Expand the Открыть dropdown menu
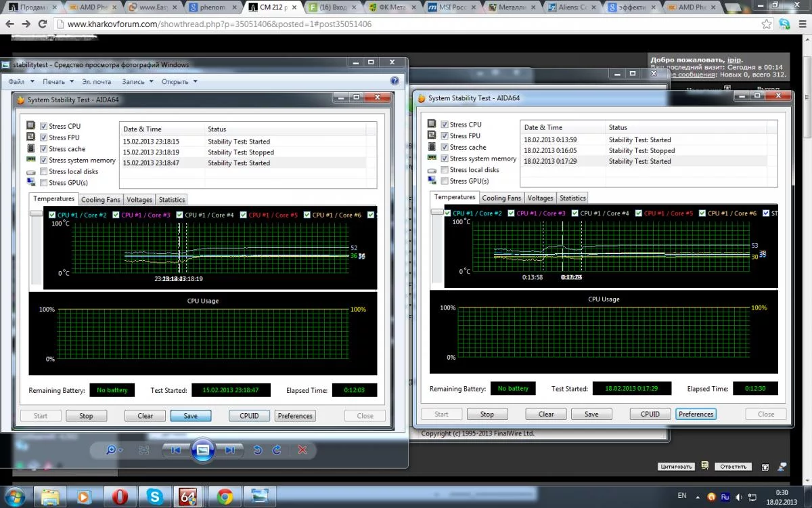 click(179, 81)
